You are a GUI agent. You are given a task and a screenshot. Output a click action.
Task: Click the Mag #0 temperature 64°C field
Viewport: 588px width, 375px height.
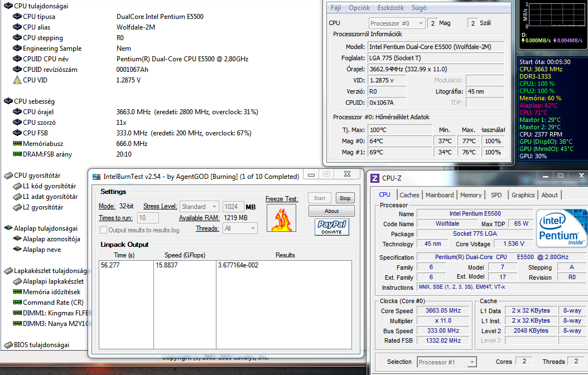click(x=400, y=141)
